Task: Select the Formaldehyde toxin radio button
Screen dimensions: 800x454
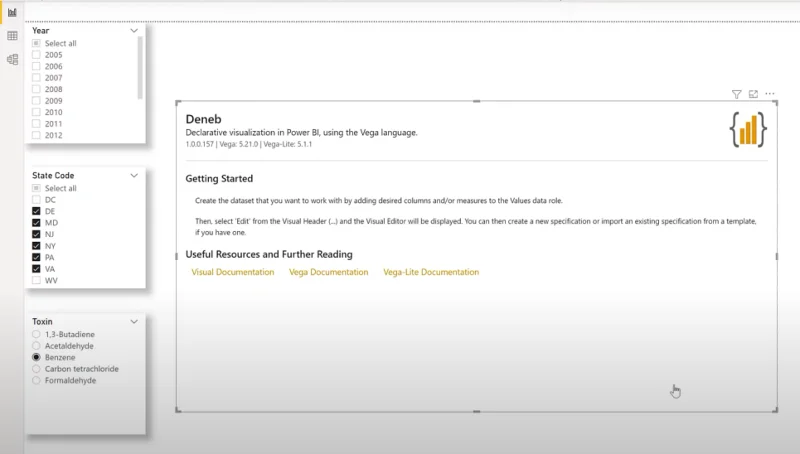Action: point(36,380)
